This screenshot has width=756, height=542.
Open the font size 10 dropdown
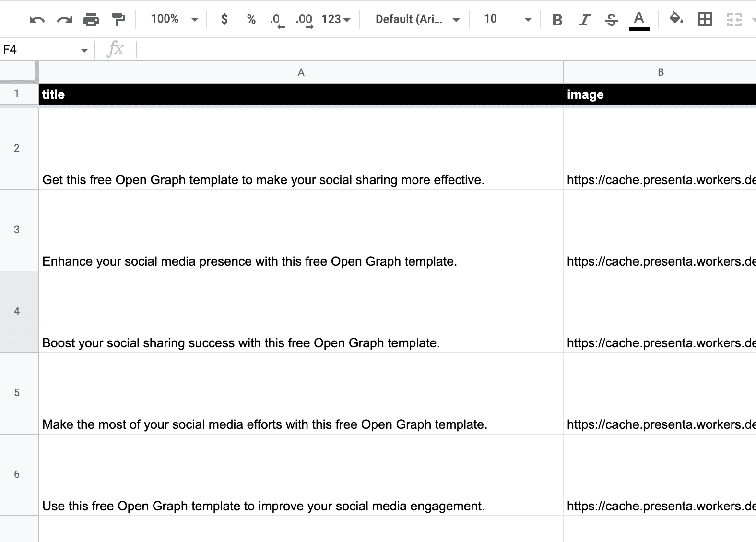pos(508,19)
